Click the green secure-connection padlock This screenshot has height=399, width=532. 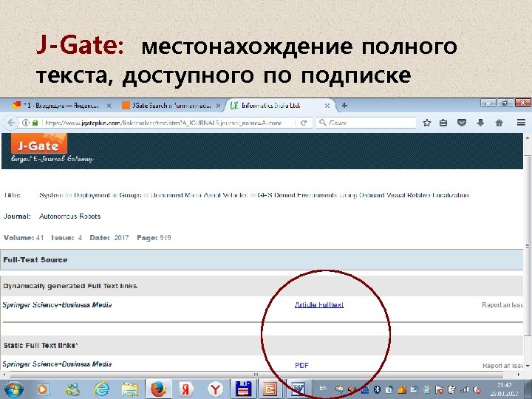click(x=35, y=123)
